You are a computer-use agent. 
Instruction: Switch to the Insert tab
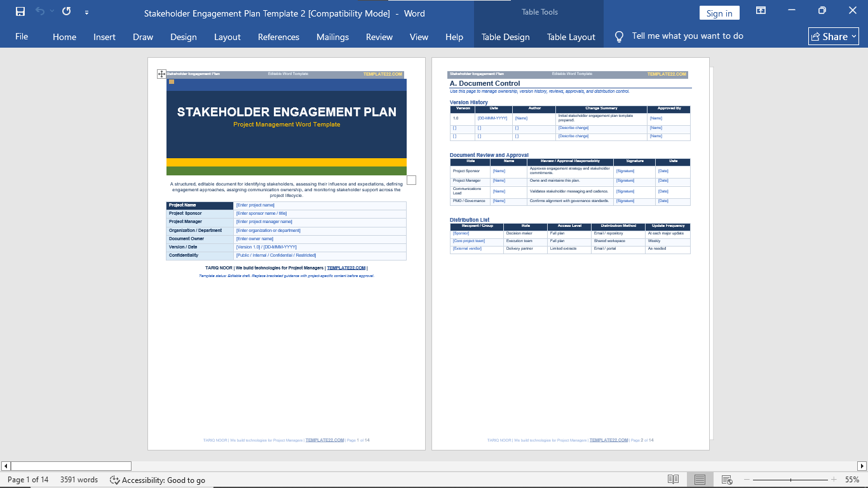click(104, 37)
